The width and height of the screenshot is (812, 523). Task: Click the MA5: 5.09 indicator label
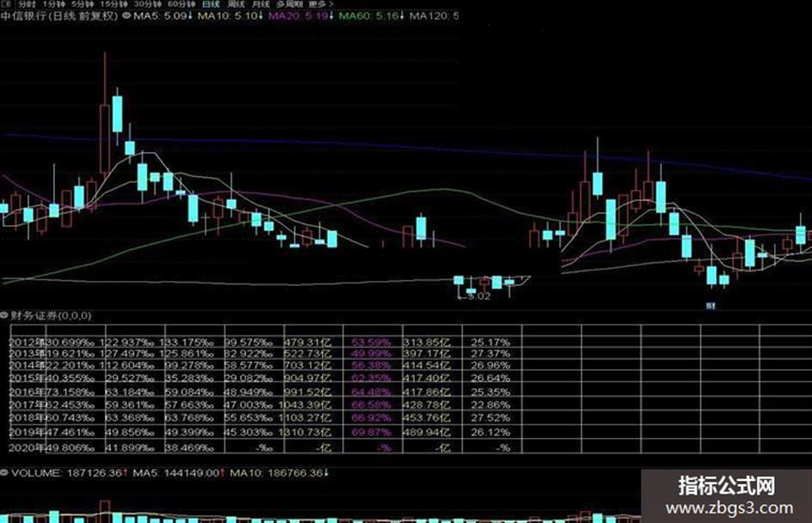162,15
